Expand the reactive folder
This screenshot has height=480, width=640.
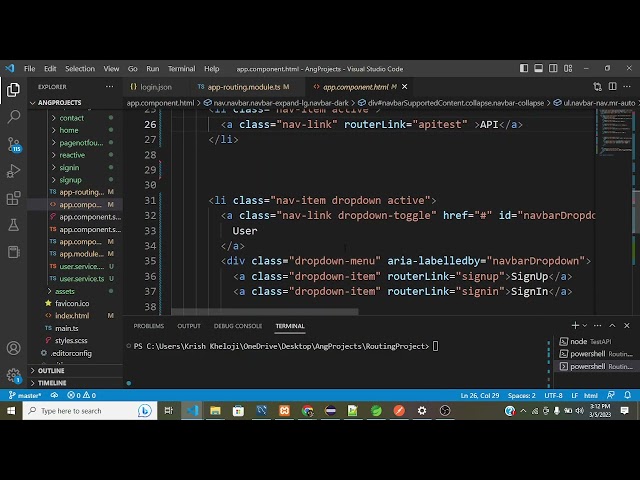(x=72, y=155)
